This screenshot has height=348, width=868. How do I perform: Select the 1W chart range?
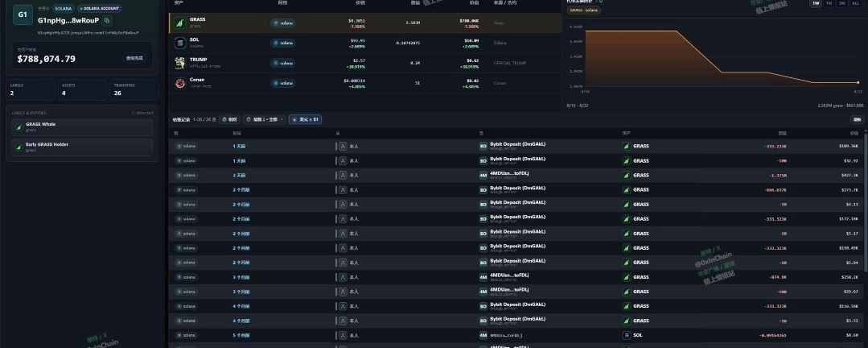coord(816,3)
